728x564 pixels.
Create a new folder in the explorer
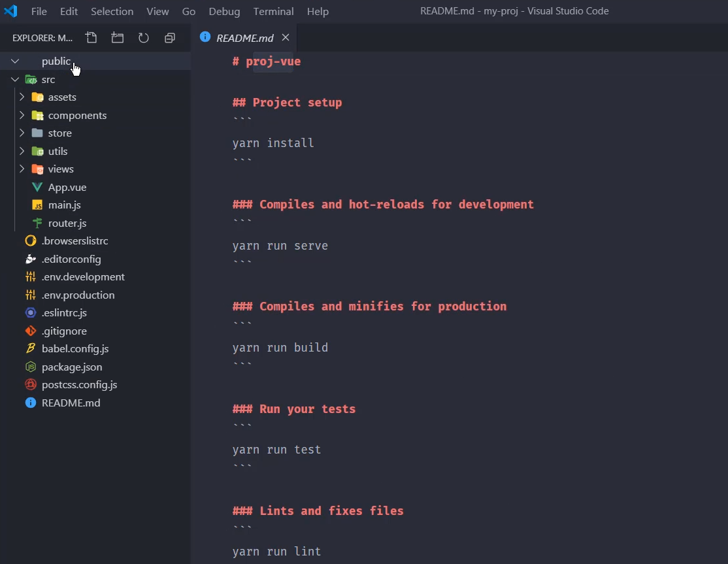tap(118, 38)
